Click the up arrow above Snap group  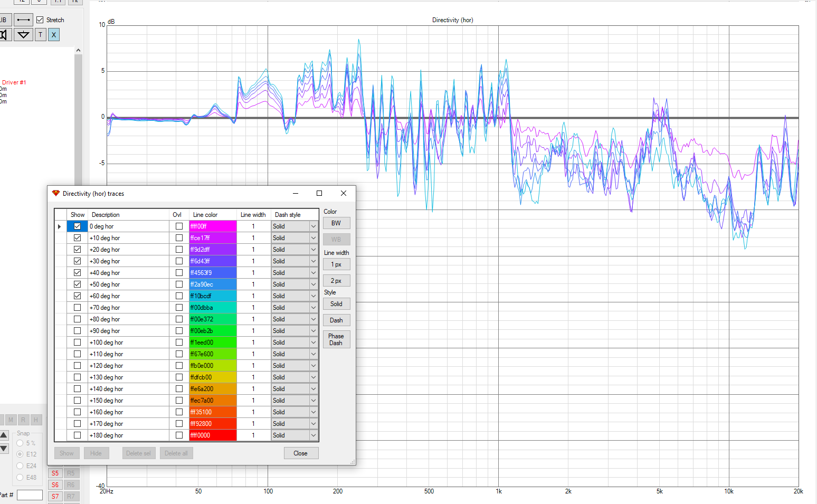(4, 435)
